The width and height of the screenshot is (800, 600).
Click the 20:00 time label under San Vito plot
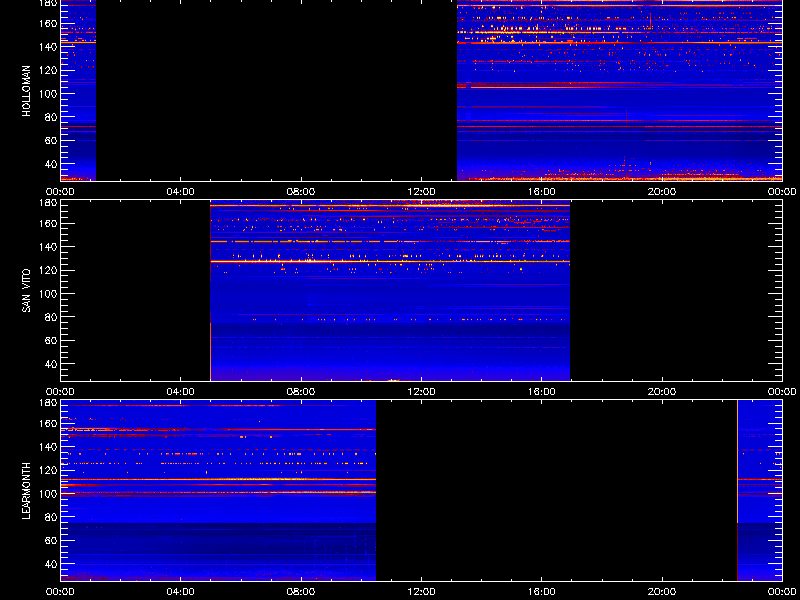click(x=662, y=392)
